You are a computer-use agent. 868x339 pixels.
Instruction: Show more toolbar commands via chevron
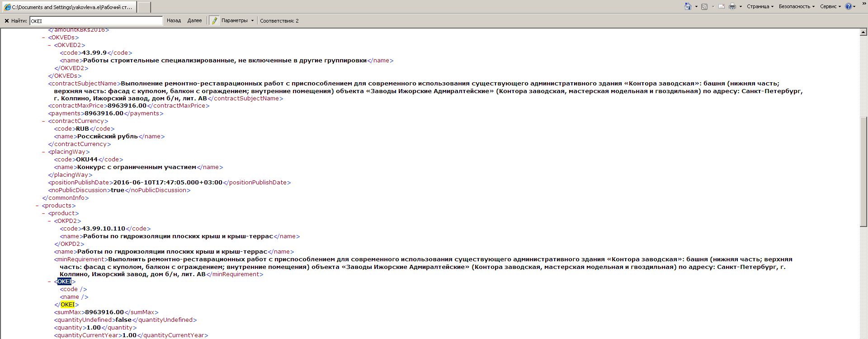pyautogui.click(x=864, y=4)
